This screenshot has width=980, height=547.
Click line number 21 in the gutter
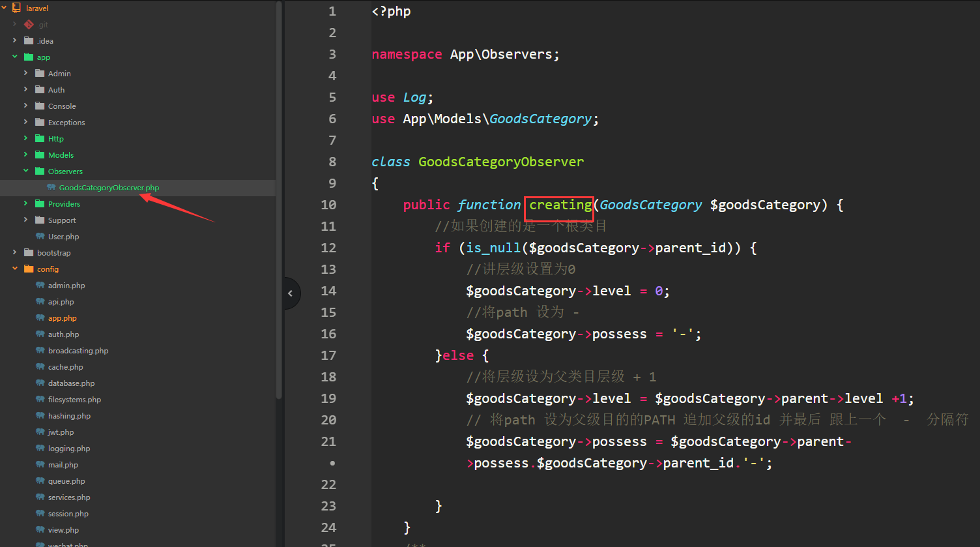(328, 441)
